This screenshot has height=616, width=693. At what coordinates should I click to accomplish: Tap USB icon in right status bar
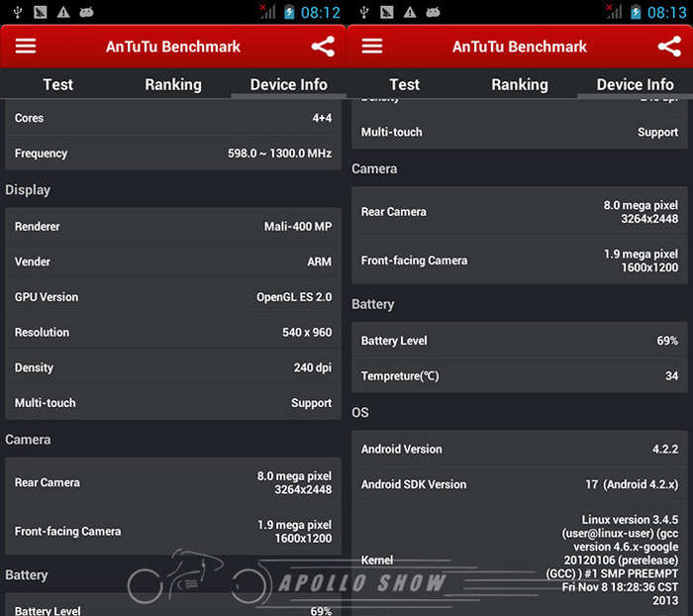coord(364,12)
